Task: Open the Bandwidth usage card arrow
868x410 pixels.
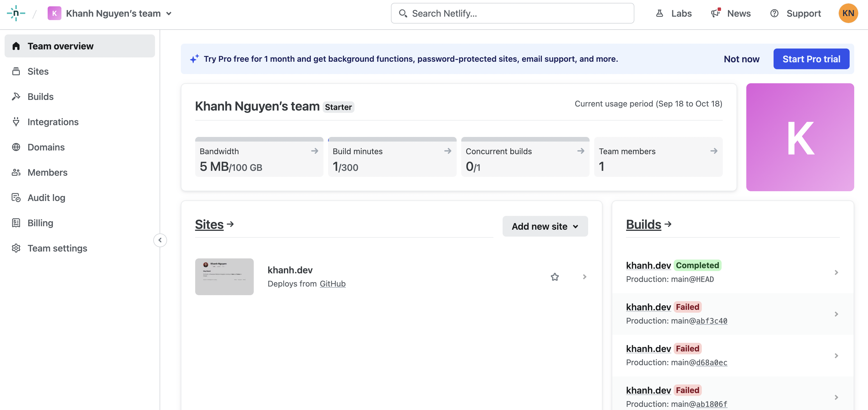Action: (x=314, y=151)
